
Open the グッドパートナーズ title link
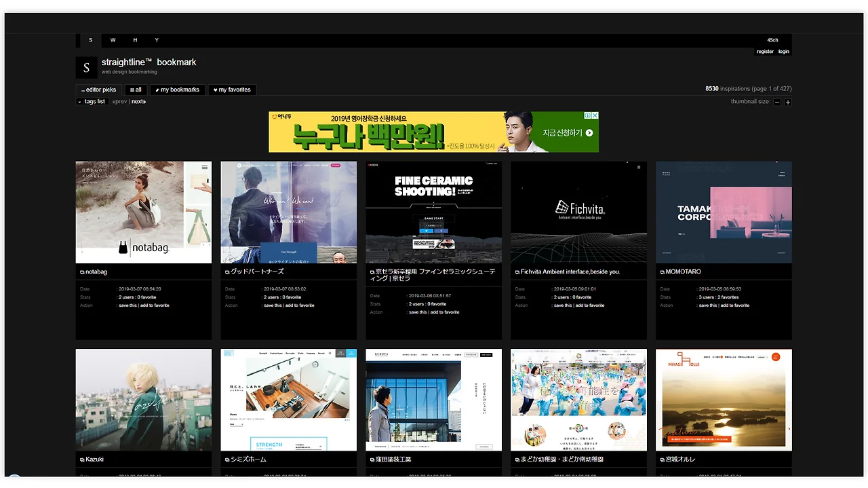(x=257, y=272)
